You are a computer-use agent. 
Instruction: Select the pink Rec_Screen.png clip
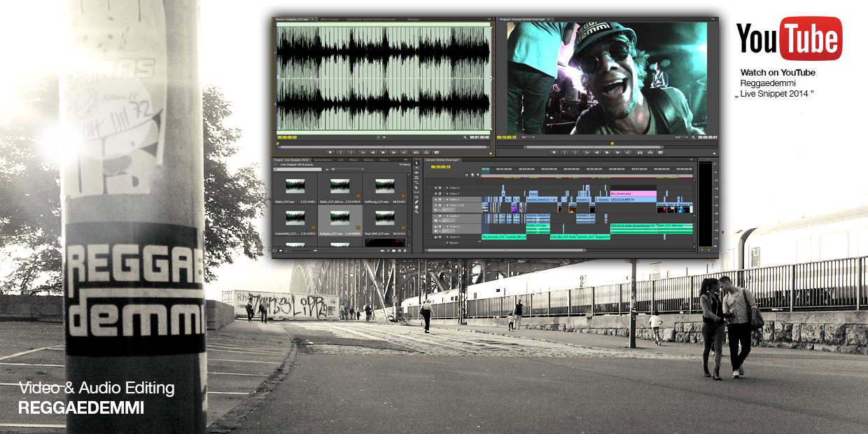[633, 193]
